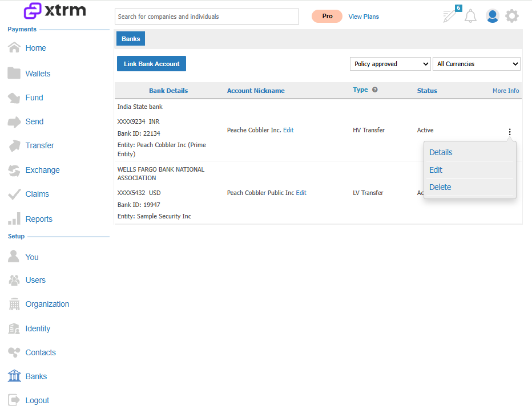Click the xtrm logo

coord(55,11)
